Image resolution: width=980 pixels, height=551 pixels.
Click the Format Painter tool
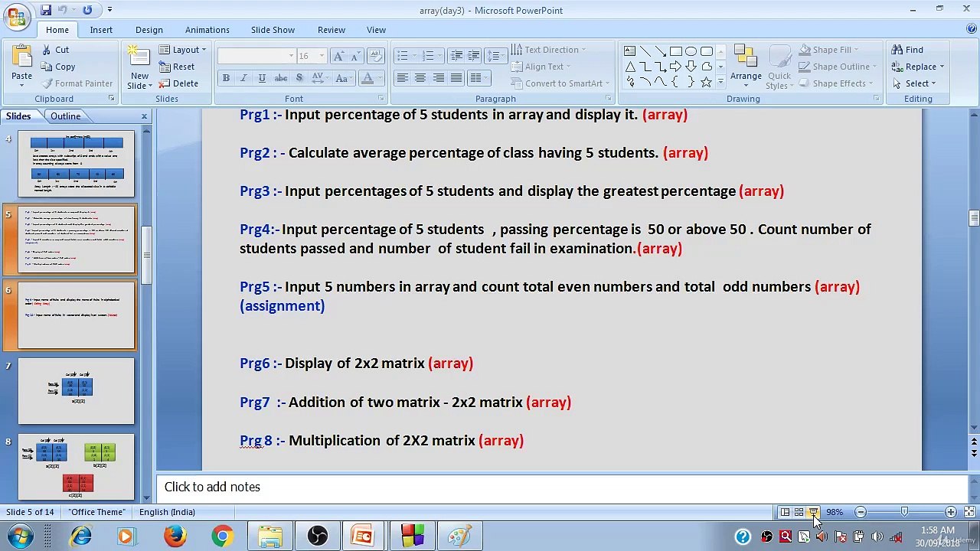(77, 83)
